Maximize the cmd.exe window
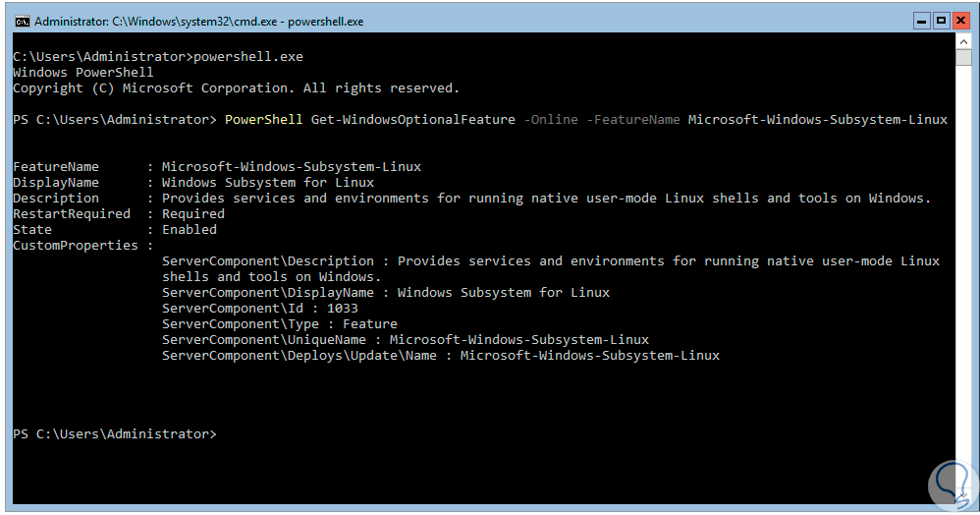980x515 pixels. click(940, 20)
